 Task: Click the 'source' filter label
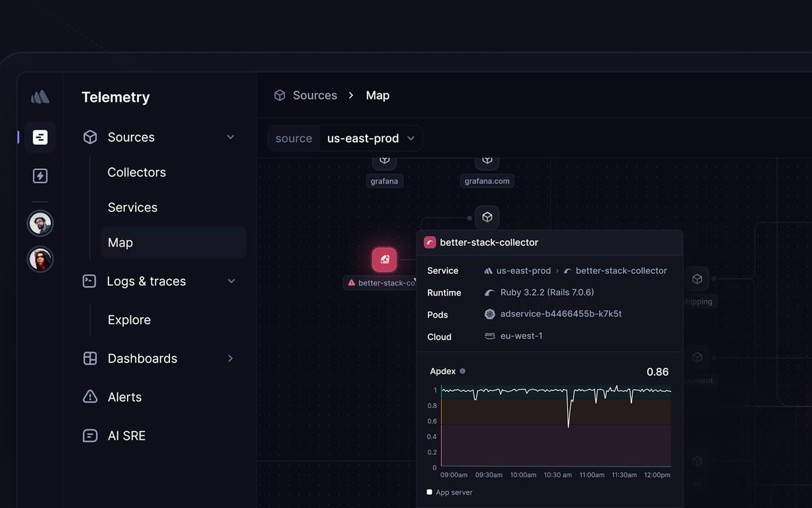294,138
